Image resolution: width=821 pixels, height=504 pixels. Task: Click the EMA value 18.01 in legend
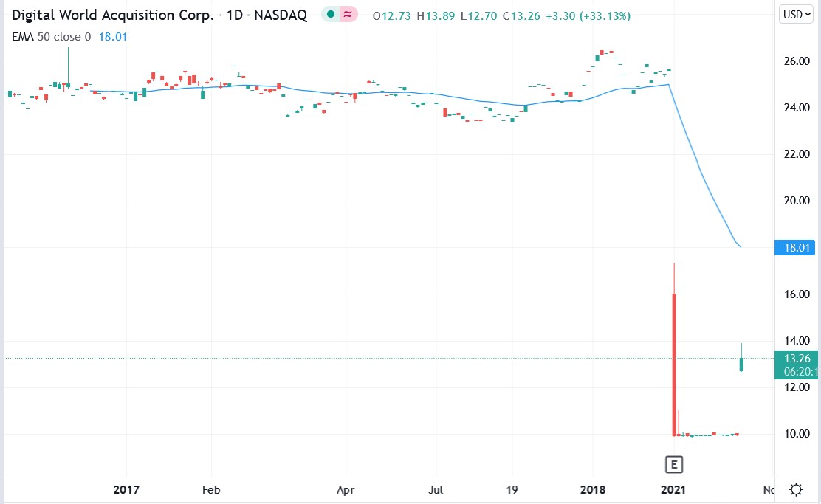113,37
